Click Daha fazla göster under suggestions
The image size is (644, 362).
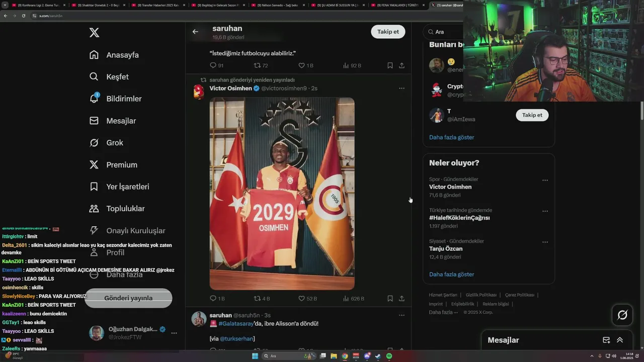[451, 137]
